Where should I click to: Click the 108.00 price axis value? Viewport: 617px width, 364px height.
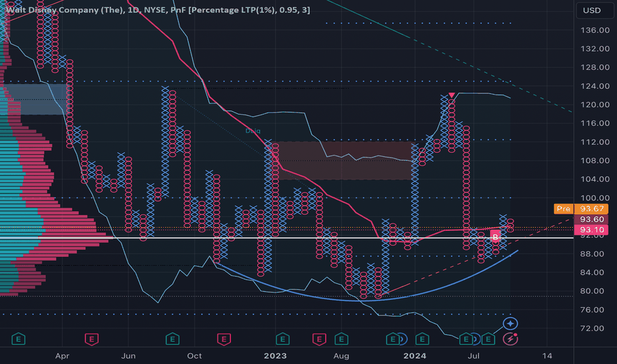pyautogui.click(x=594, y=161)
